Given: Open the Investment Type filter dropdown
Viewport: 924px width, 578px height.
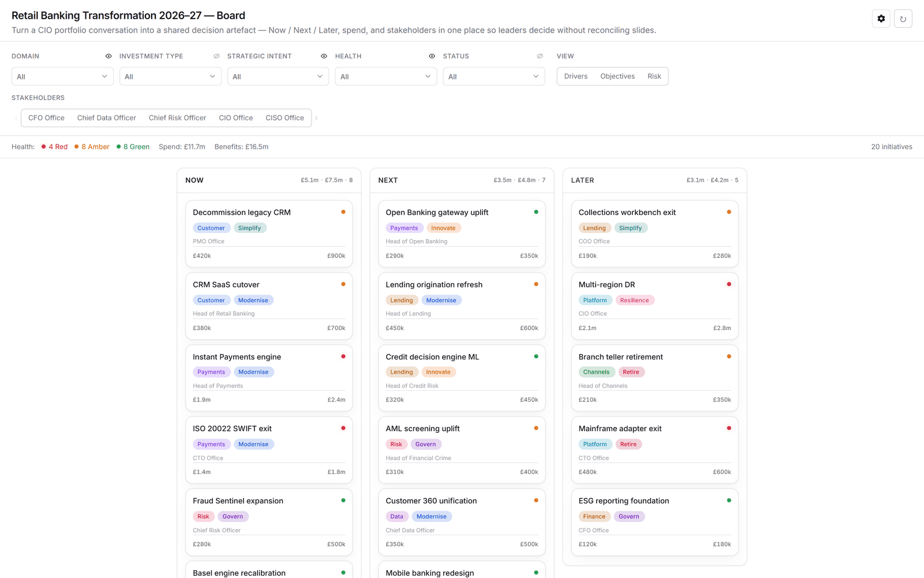Looking at the screenshot, I should tap(170, 76).
